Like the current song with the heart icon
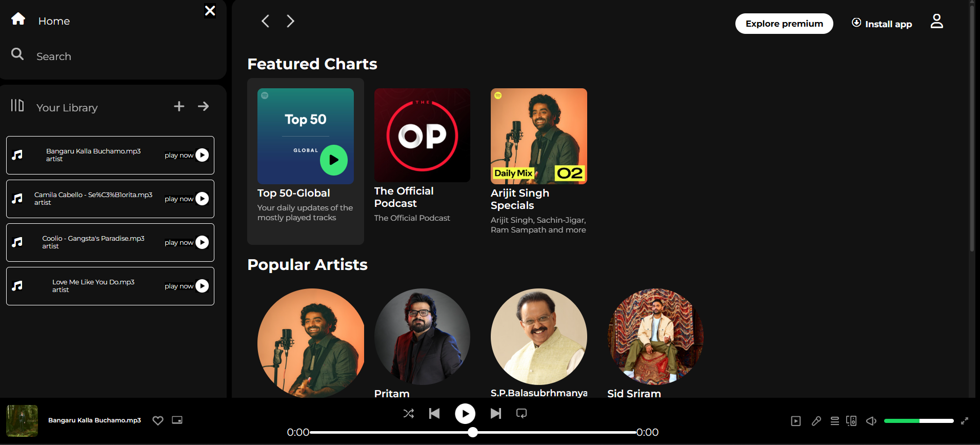 tap(158, 420)
